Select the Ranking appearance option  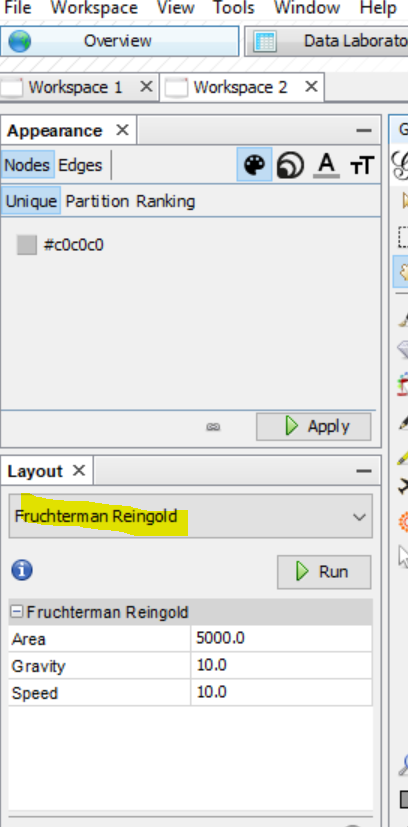(x=166, y=201)
